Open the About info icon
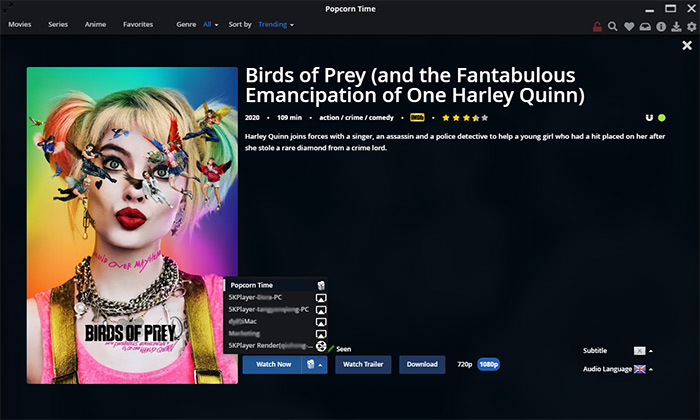 [661, 27]
